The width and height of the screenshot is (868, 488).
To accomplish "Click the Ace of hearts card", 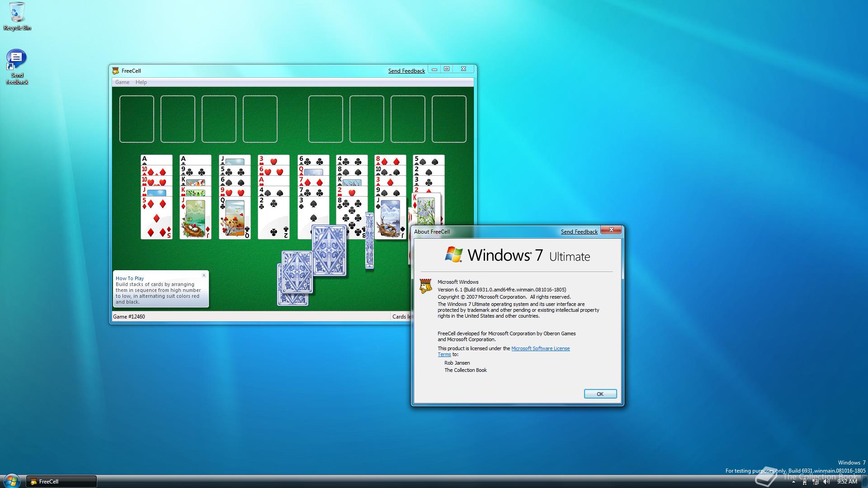I will [x=274, y=181].
